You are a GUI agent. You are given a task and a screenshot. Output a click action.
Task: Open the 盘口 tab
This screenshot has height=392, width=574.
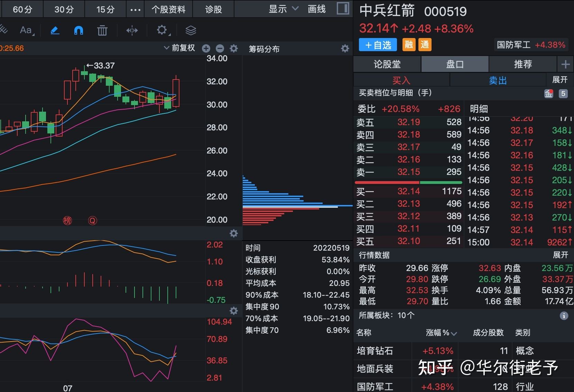click(x=455, y=64)
